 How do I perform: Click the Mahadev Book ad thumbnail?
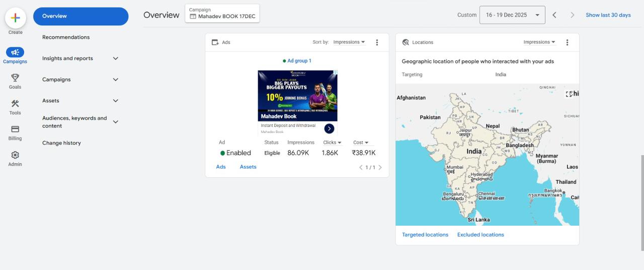(x=297, y=96)
